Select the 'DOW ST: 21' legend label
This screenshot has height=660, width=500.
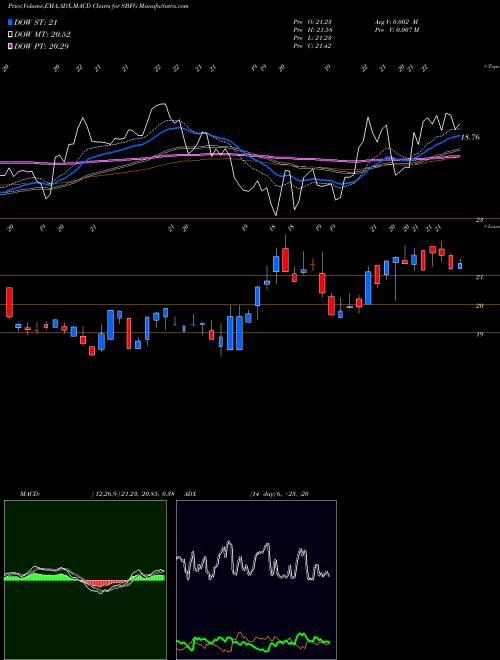36,22
